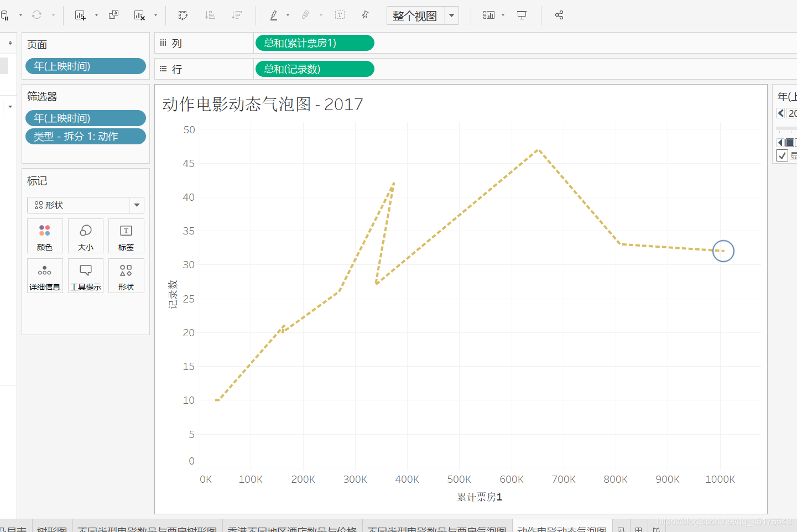Click the pause auto updates data icon

point(4,15)
